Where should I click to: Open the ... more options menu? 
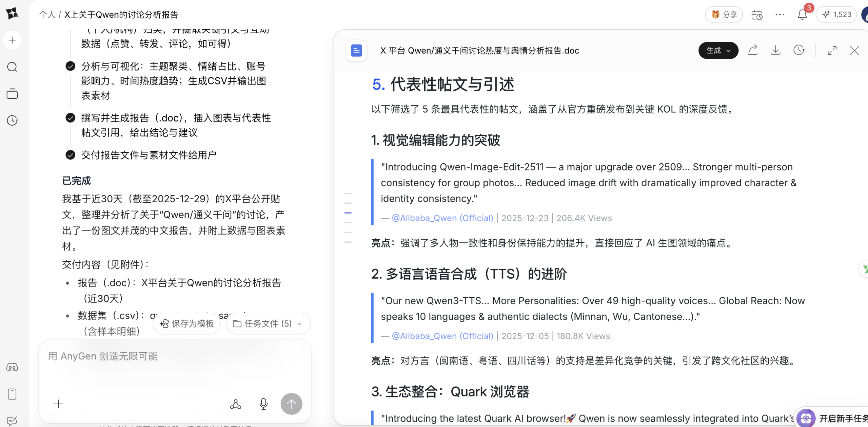click(780, 14)
